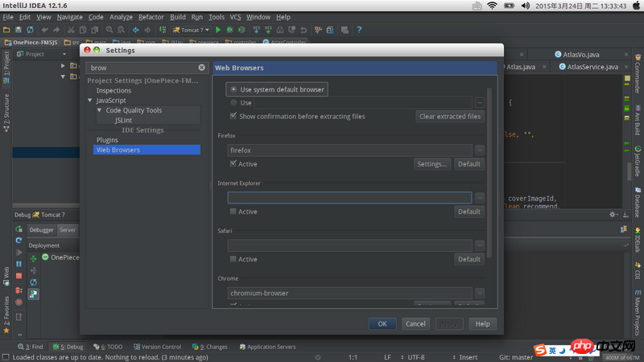This screenshot has height=362, width=644.
Task: Click the red Stop icon in Debug panel
Action: pyautogui.click(x=19, y=276)
